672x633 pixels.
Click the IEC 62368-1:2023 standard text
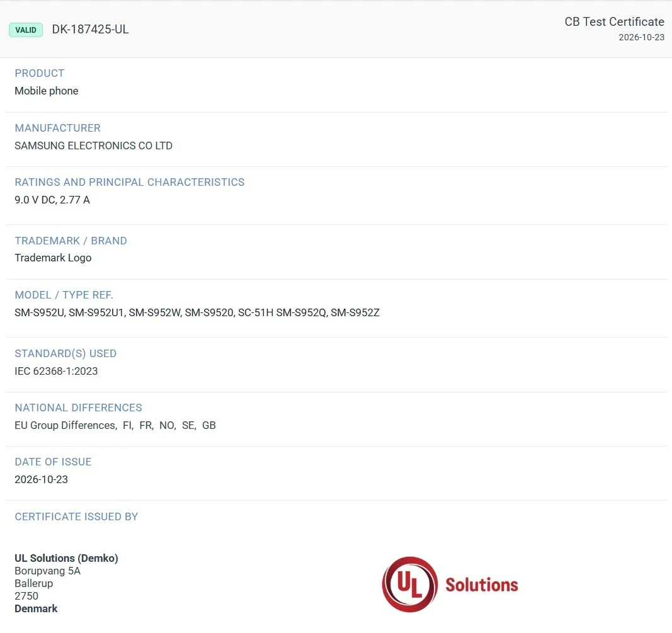click(56, 371)
